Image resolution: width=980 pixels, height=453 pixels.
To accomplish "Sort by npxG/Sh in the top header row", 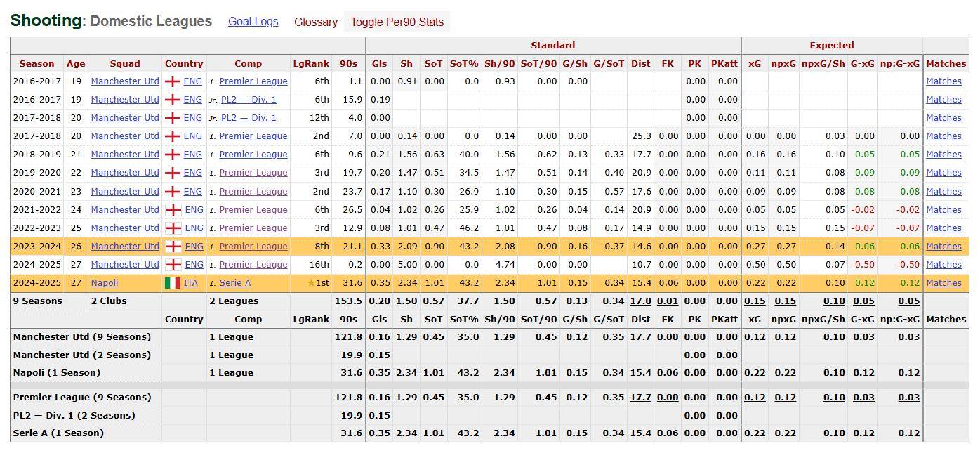I will [823, 63].
